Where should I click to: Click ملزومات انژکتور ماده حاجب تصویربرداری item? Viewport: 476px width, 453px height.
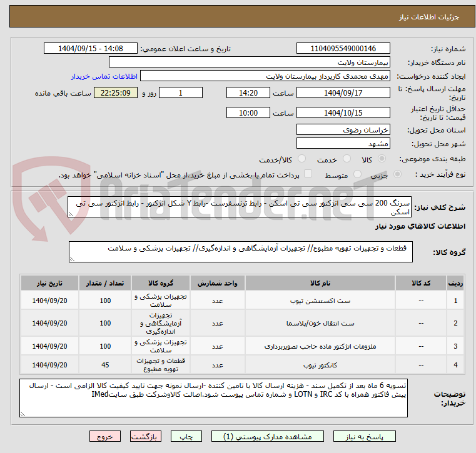[x=320, y=346]
